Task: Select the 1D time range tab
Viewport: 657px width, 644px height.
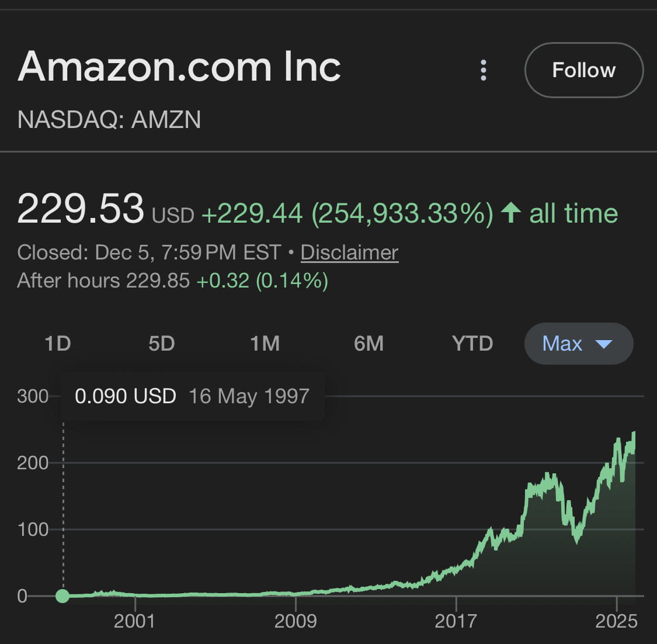Action: tap(57, 344)
